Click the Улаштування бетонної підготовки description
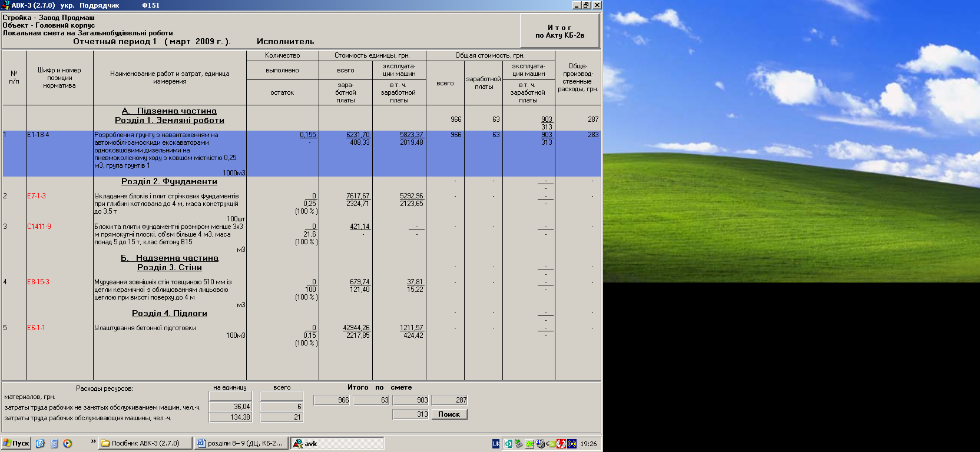 [145, 328]
